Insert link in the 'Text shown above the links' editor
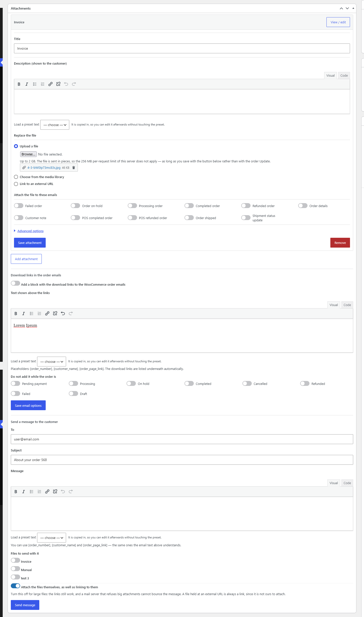This screenshot has height=617, width=364. [x=47, y=313]
